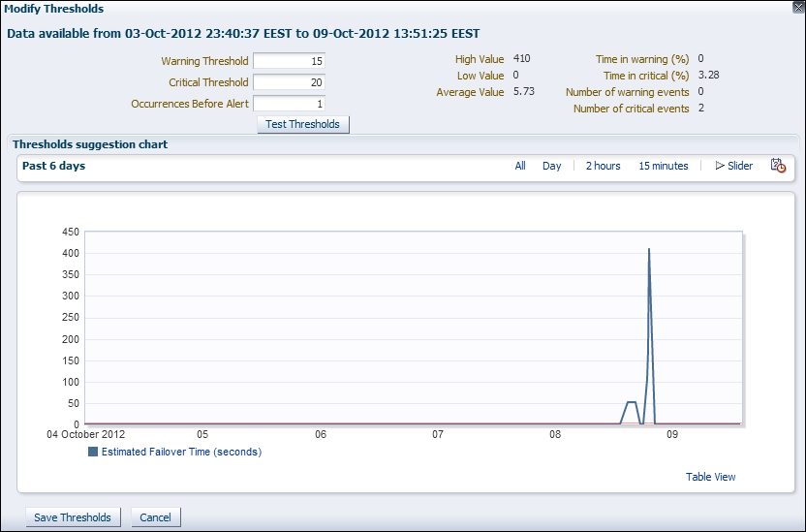Show All time range data
The width and height of the screenshot is (806, 532).
click(x=520, y=166)
